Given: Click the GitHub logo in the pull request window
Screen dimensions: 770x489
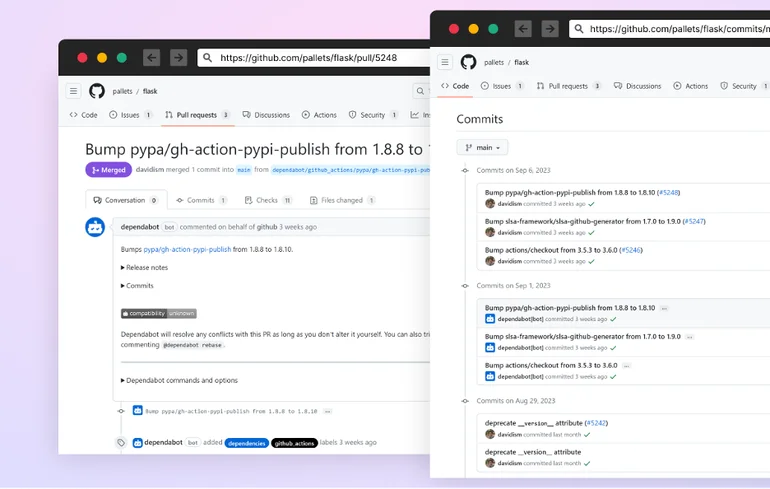Looking at the screenshot, I should [x=97, y=91].
